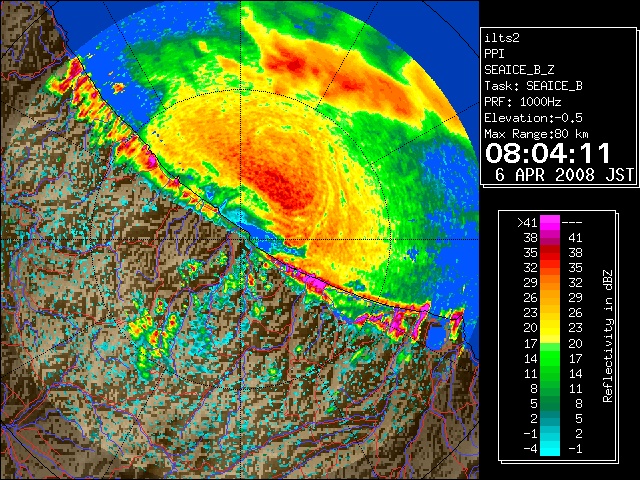Click the 'SEAICE_B_Z' product label

pos(519,70)
